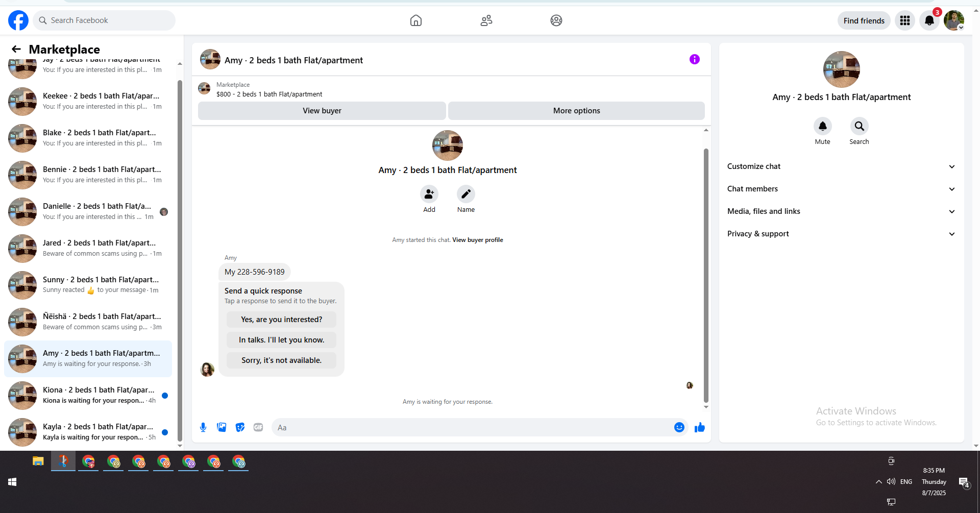
Task: Click Amy's avatar beside quick responses
Action: pyautogui.click(x=207, y=370)
